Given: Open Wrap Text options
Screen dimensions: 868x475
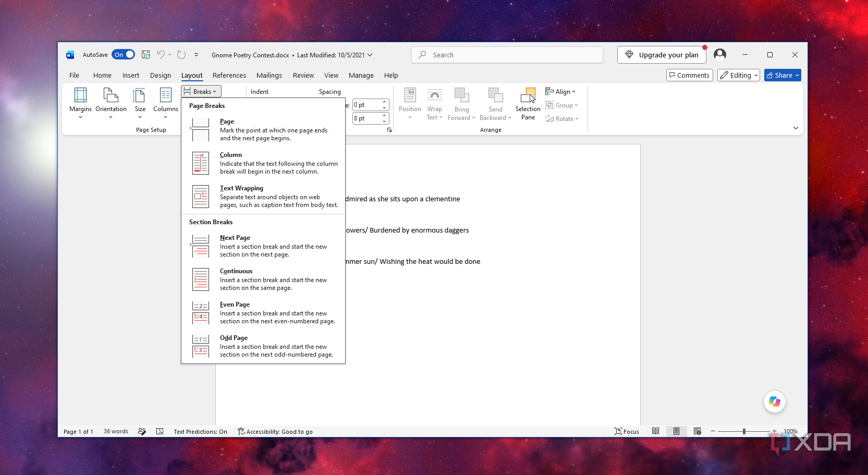Looking at the screenshot, I should point(434,103).
